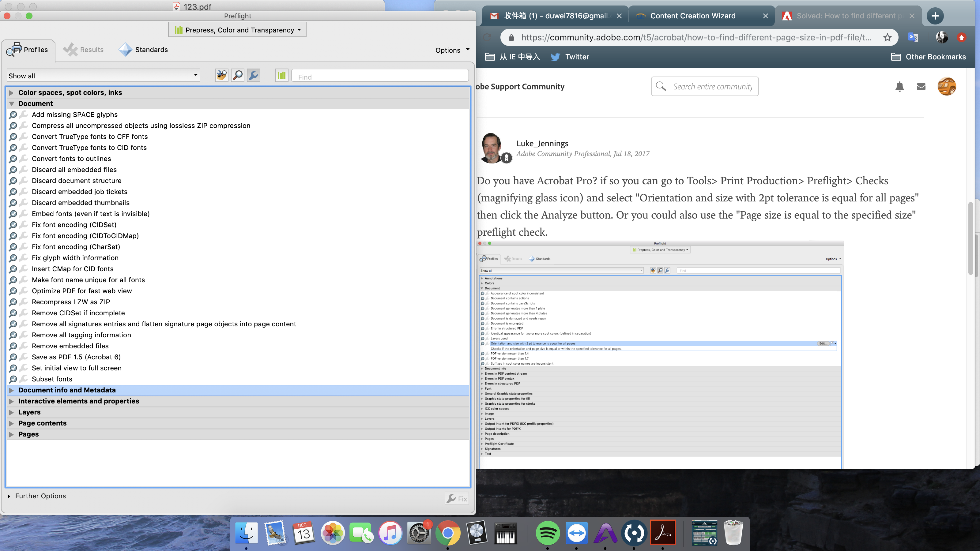Screen dimensions: 980x551
Task: Open Photos app from the Dock
Action: click(333, 533)
